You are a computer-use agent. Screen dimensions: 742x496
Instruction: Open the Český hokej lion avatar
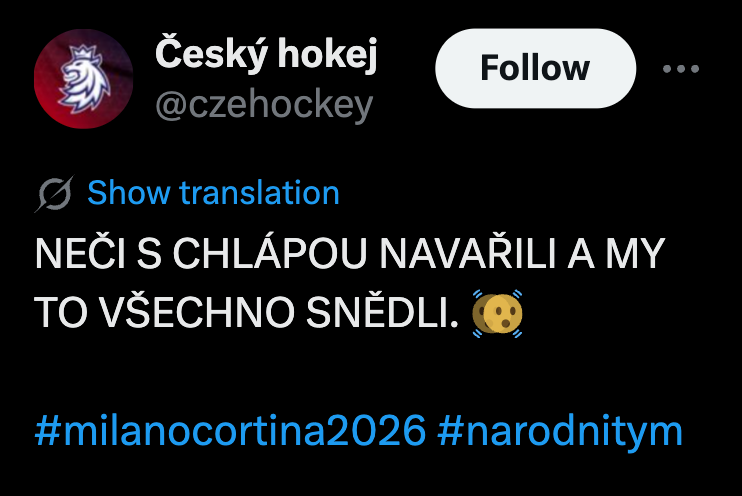click(84, 79)
